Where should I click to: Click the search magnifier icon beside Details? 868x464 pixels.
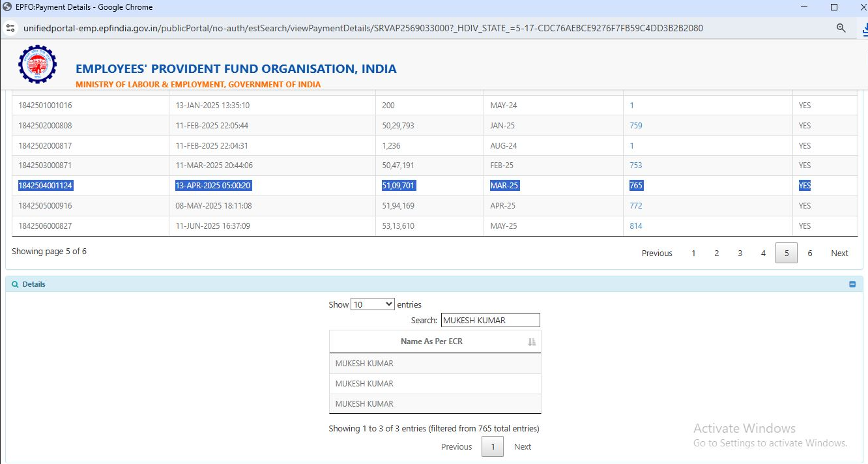click(15, 284)
